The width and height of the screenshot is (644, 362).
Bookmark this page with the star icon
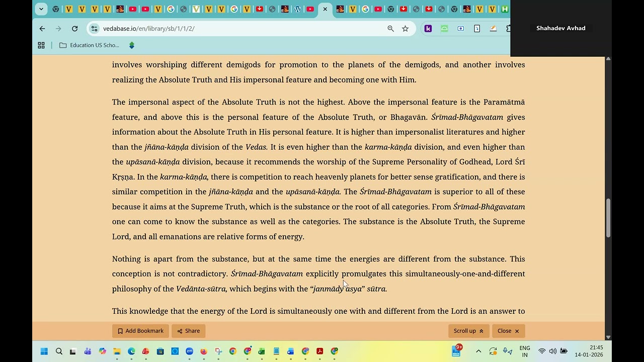[x=405, y=29]
